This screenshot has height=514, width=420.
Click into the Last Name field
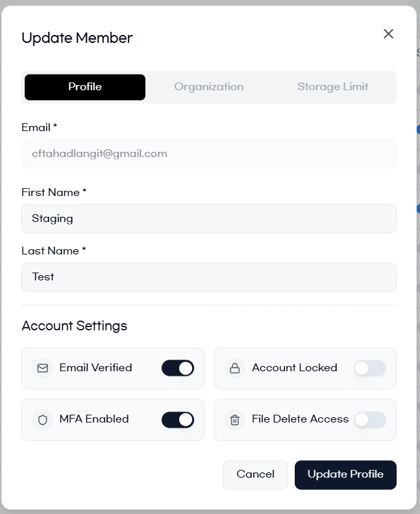(209, 277)
